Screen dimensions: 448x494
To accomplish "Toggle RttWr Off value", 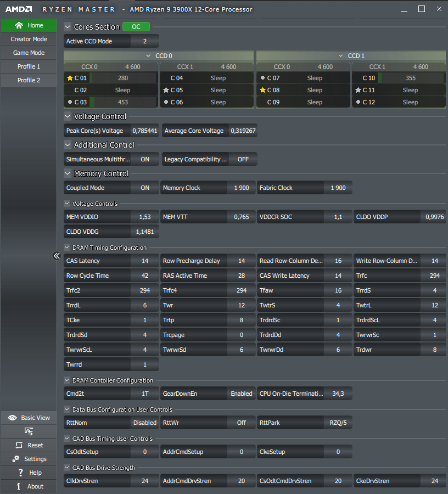I will pos(242,423).
